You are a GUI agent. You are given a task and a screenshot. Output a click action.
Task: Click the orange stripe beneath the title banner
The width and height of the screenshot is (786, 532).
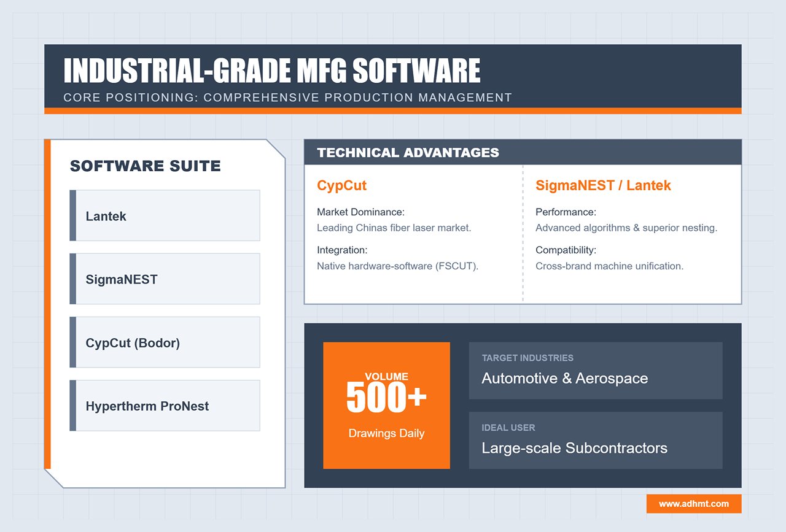pos(392,111)
